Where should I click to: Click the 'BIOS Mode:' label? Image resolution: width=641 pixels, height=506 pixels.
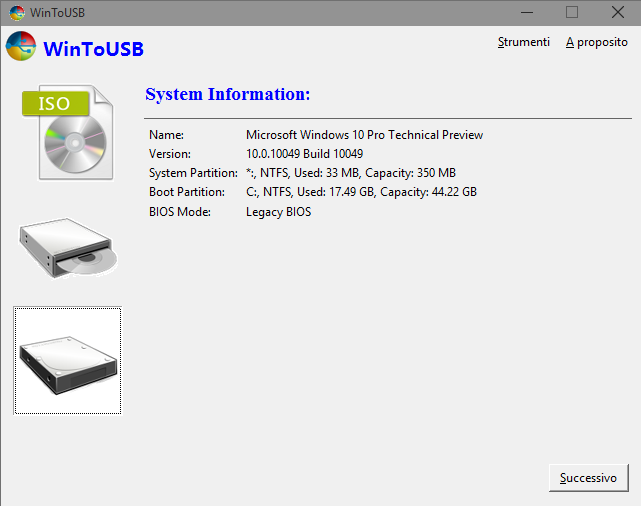[x=180, y=212]
